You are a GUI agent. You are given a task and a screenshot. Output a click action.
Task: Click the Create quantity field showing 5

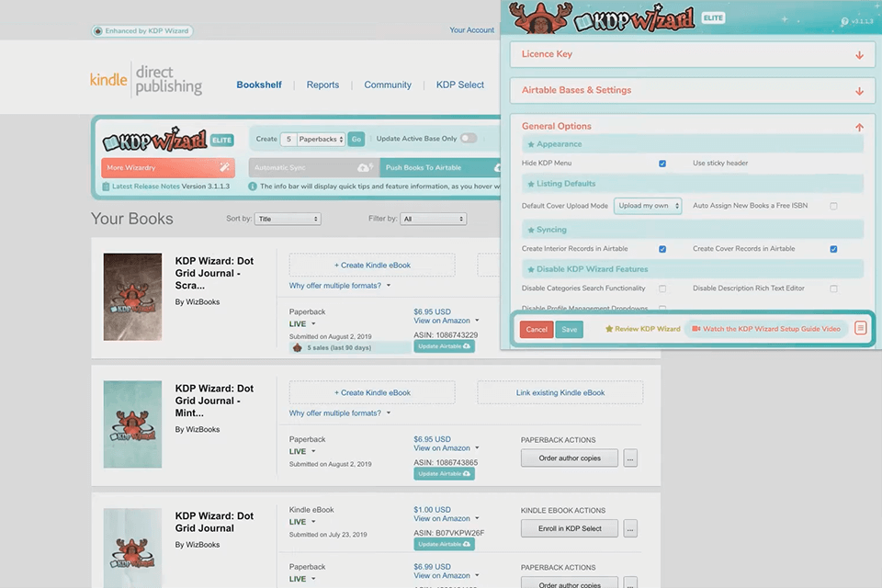[288, 139]
